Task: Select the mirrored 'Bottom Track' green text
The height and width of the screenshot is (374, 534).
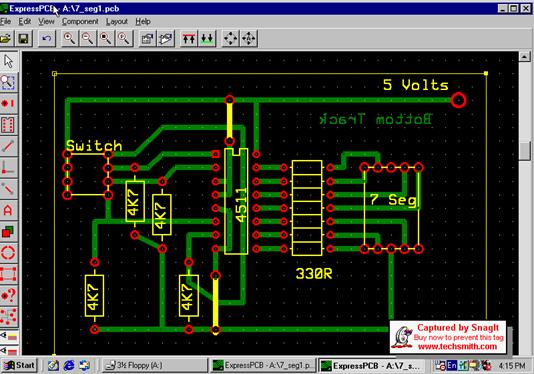Action: click(376, 119)
